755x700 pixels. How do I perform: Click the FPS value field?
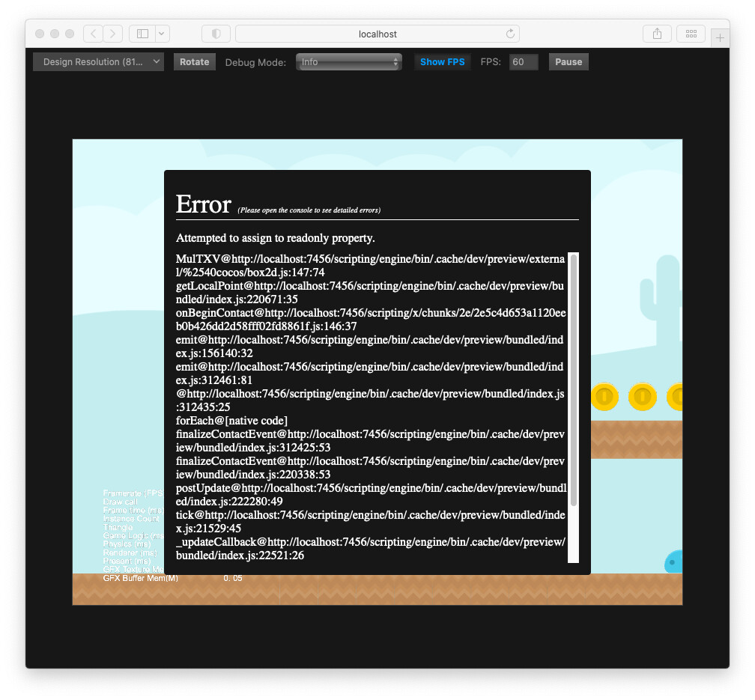tap(524, 62)
